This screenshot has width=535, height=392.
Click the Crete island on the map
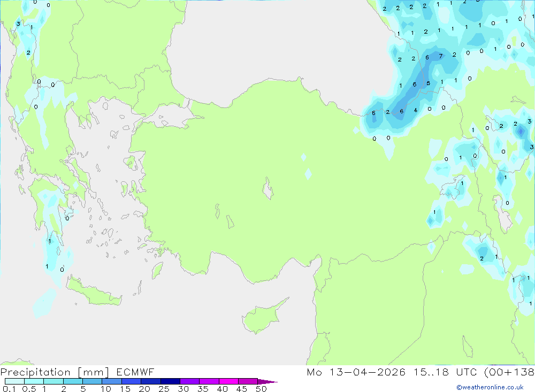(x=94, y=291)
